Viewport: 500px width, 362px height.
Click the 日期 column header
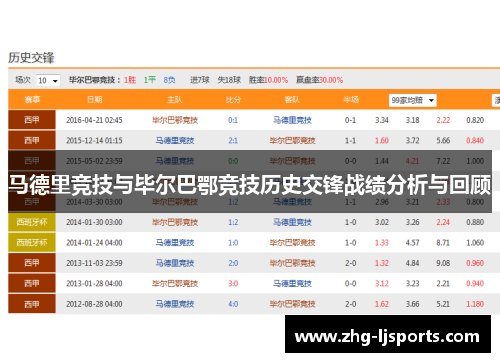pos(94,100)
